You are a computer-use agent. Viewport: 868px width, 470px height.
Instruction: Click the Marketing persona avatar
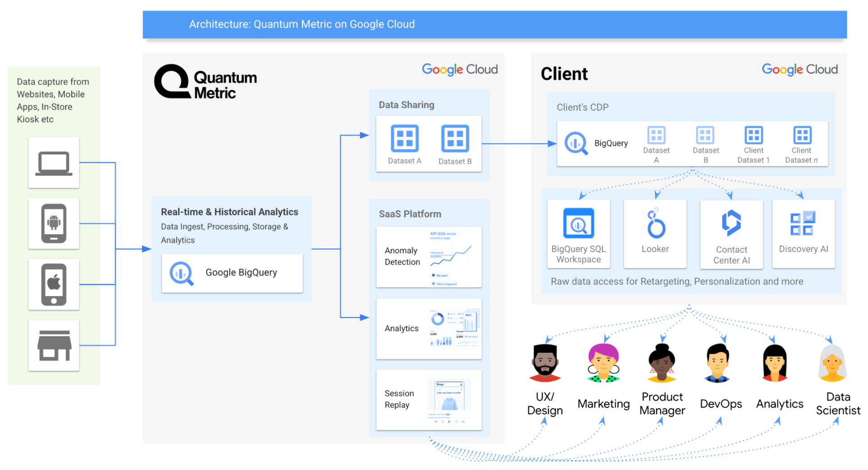(603, 363)
